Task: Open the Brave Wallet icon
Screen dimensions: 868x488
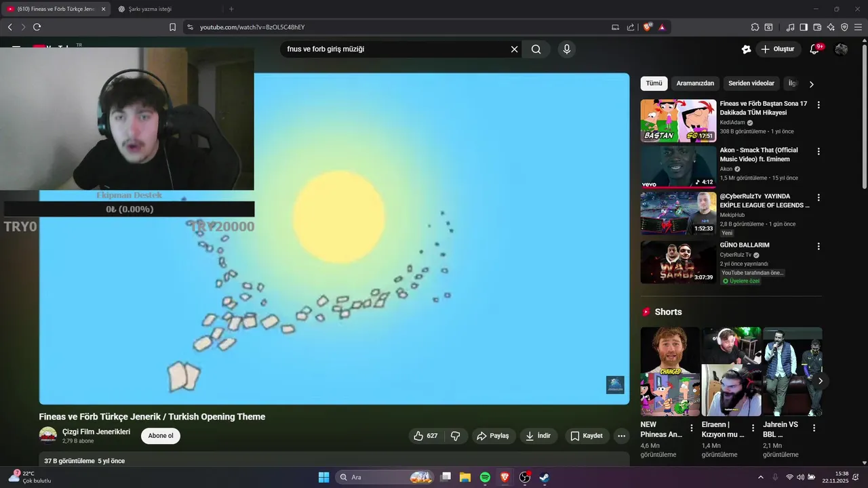Action: click(x=817, y=27)
